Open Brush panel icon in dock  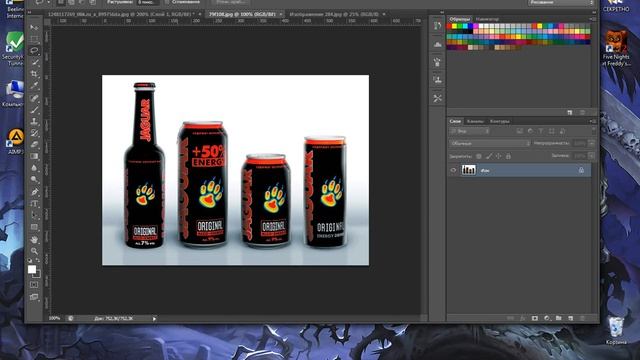[438, 62]
